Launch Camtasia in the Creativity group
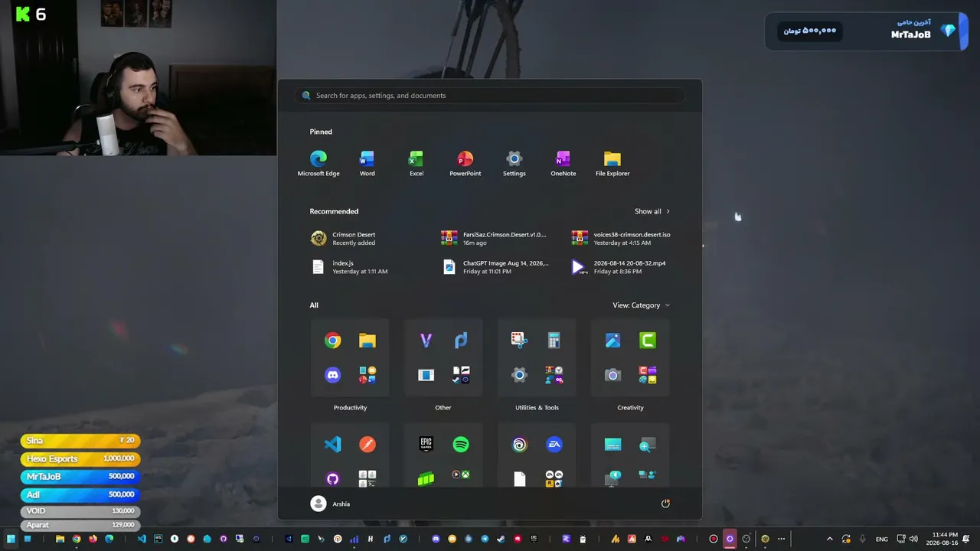The height and width of the screenshot is (551, 980). pos(648,341)
